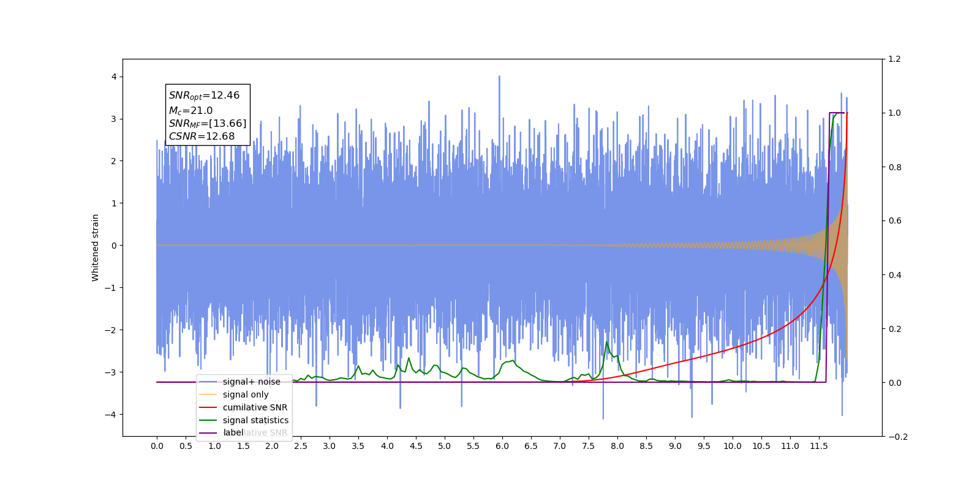980x490 pixels.
Task: Click the 'Whitened strain' y-axis label
Action: coord(95,247)
